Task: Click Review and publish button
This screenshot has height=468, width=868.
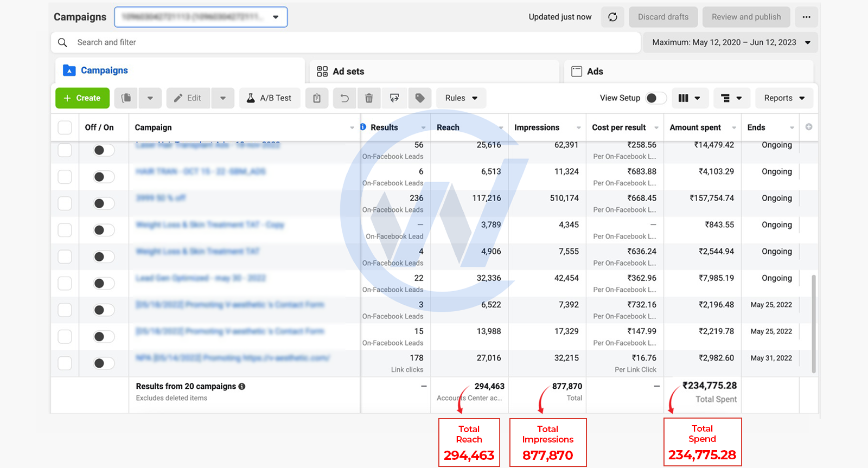Action: (x=746, y=17)
